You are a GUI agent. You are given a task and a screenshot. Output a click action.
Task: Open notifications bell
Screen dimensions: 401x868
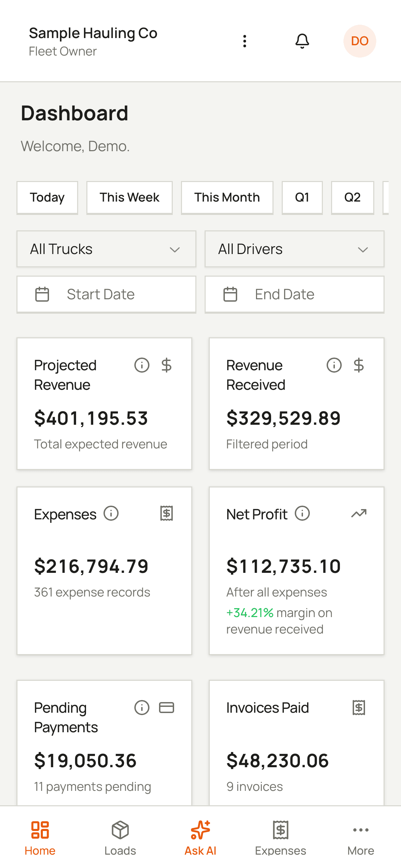[x=302, y=41]
